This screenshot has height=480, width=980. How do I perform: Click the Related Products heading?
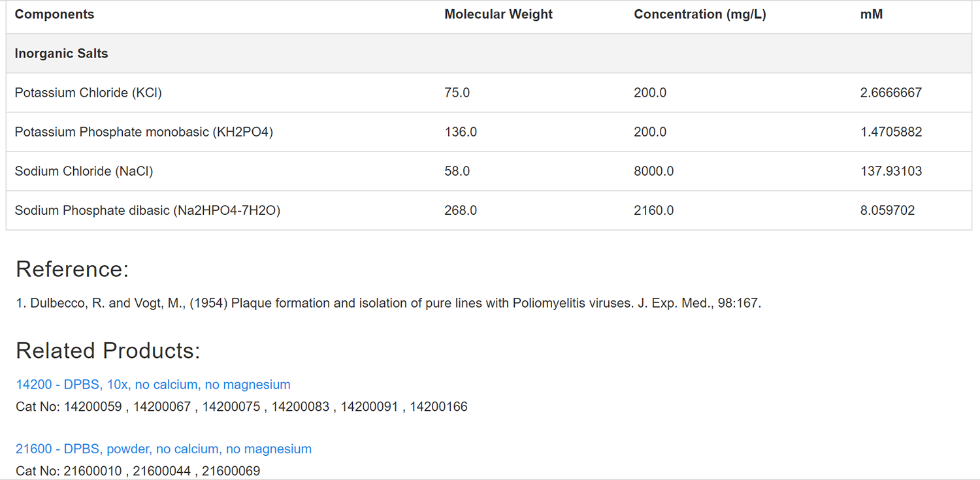[108, 351]
